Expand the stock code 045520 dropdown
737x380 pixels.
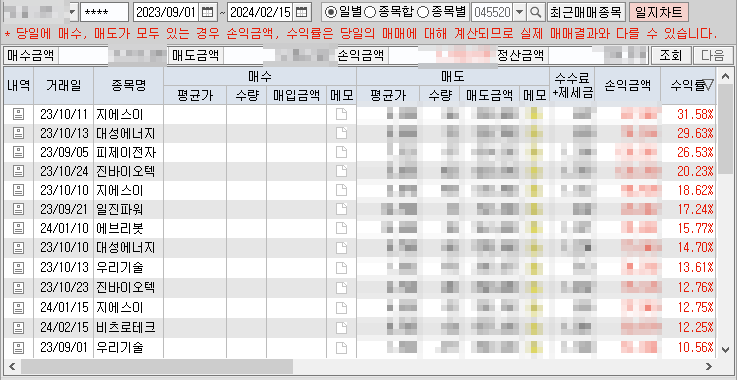pos(519,12)
